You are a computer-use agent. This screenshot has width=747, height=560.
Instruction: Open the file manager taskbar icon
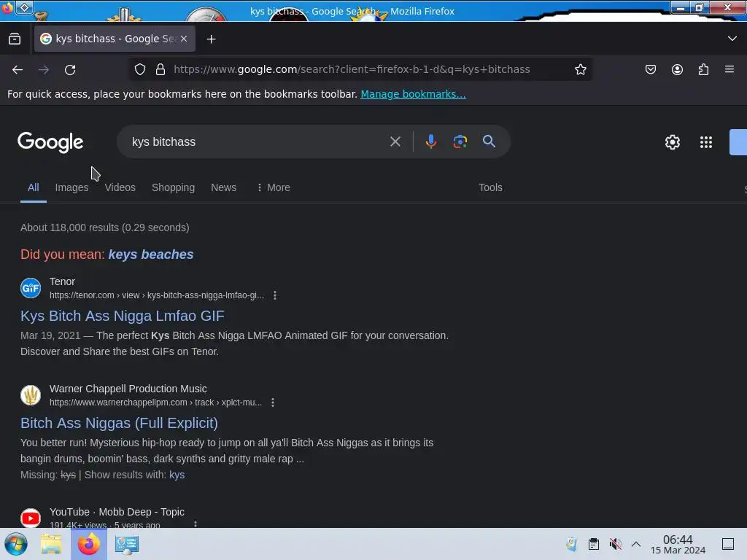[x=51, y=544]
